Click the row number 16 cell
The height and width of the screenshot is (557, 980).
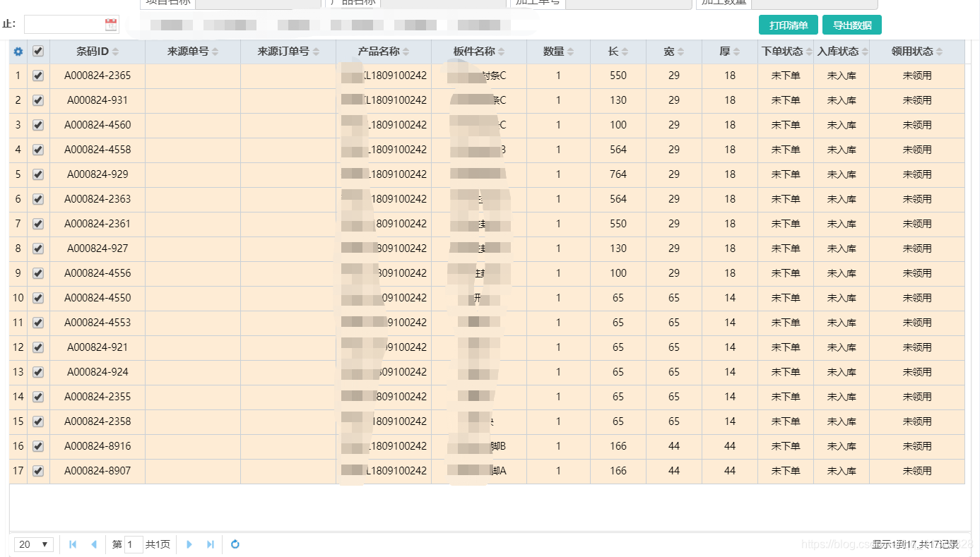click(x=18, y=446)
